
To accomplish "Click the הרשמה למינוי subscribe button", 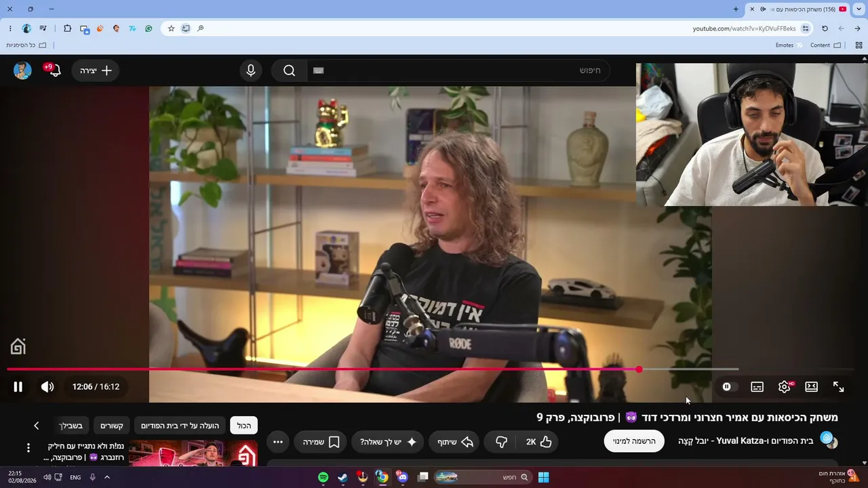I will [x=634, y=441].
